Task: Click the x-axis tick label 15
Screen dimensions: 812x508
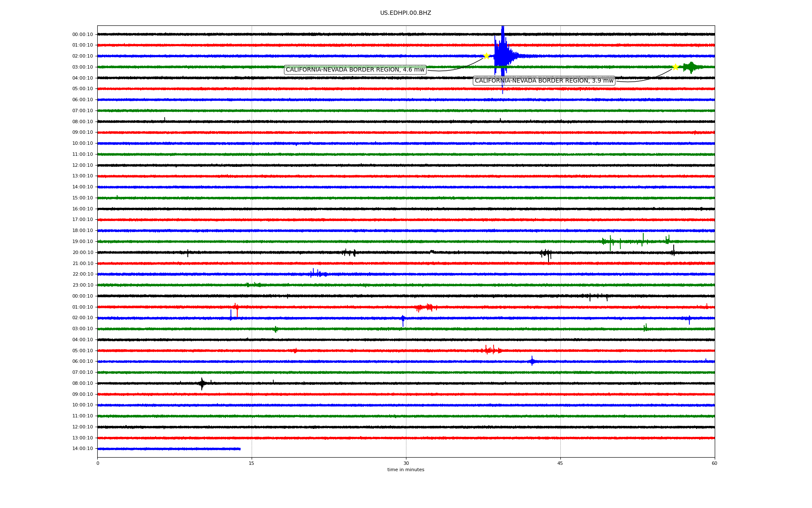Action: pos(252,463)
